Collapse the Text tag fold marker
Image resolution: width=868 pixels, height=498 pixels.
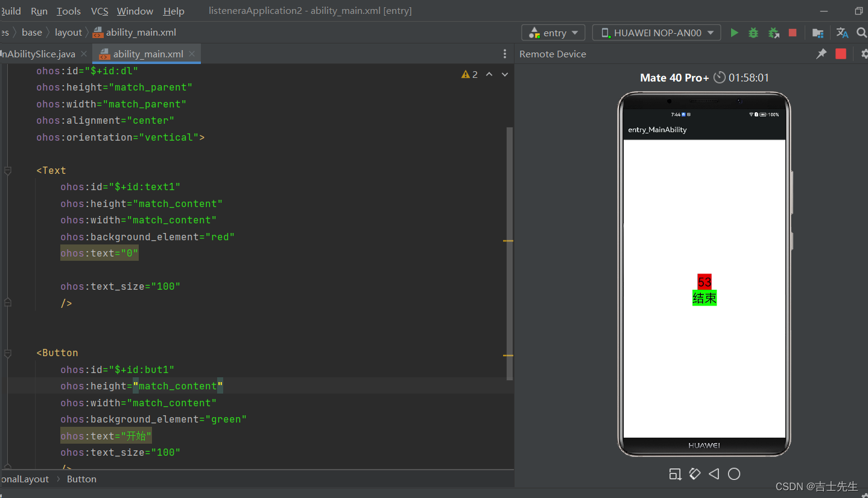tap(8, 171)
